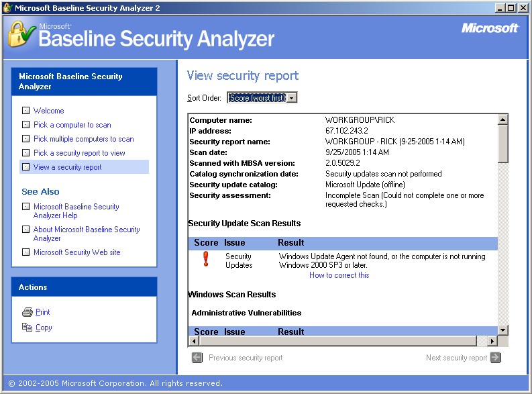Click the Administrative Vulnerabilities heading
This screenshot has height=394, width=532.
pos(246,313)
